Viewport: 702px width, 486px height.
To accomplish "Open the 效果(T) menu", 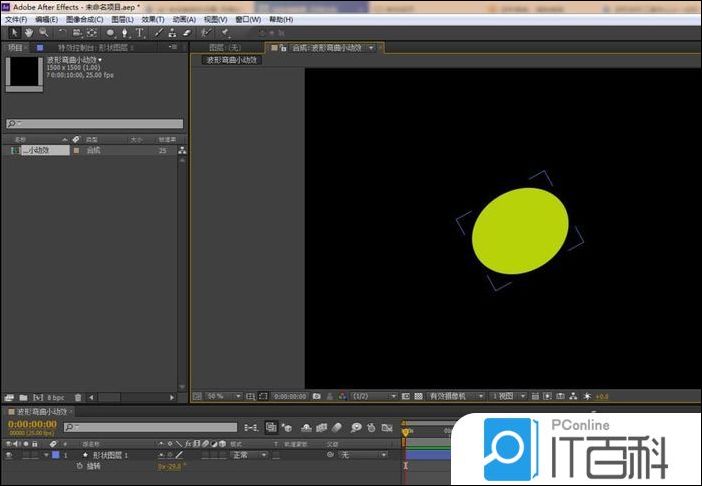I will click(x=153, y=19).
